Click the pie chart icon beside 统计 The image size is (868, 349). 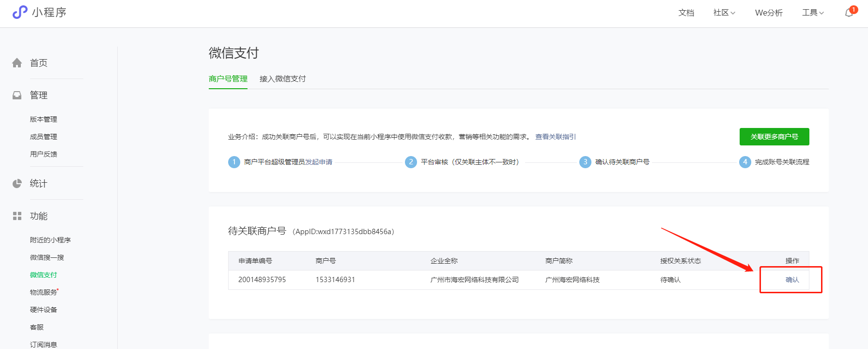17,183
